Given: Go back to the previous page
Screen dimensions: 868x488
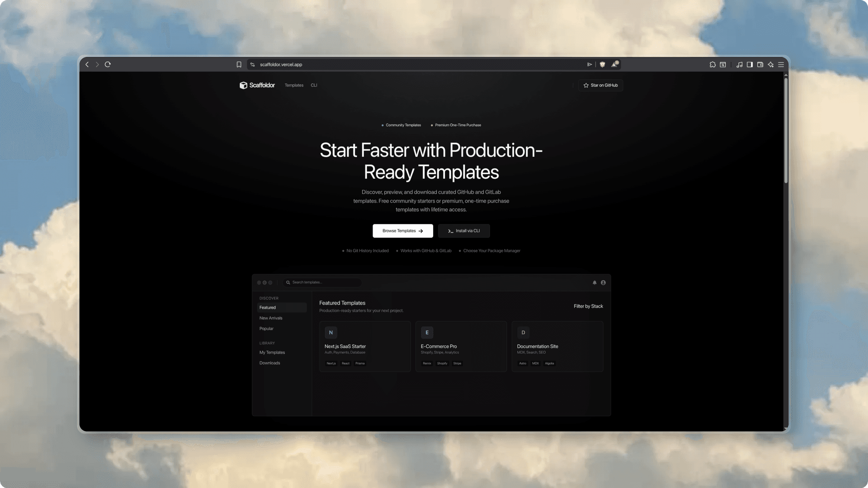Looking at the screenshot, I should (x=87, y=64).
